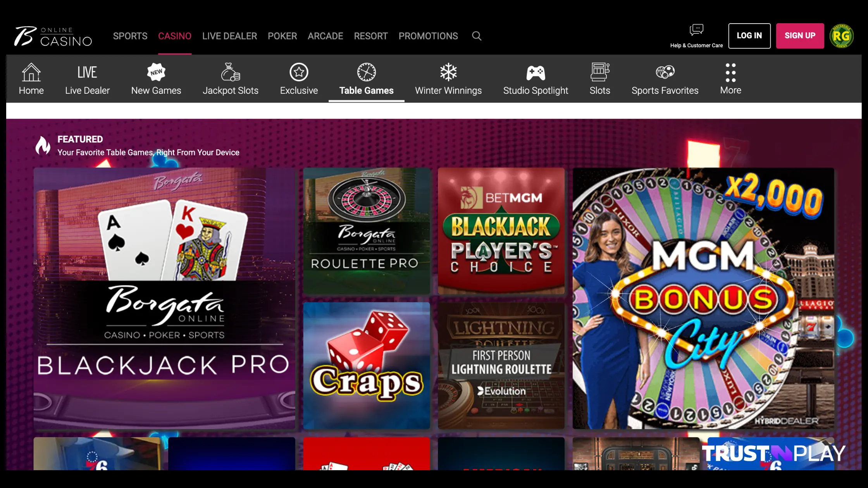Open the Sports Favorites category

tap(665, 79)
